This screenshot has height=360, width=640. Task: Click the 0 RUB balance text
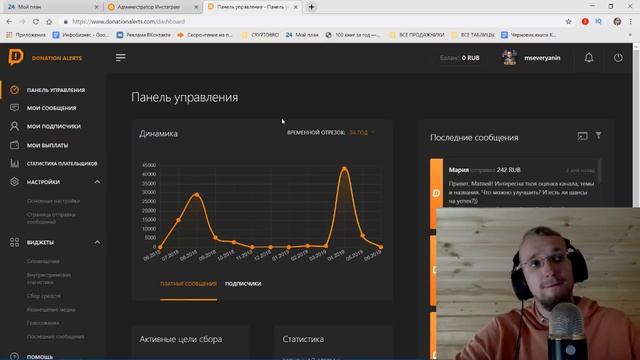pyautogui.click(x=471, y=58)
